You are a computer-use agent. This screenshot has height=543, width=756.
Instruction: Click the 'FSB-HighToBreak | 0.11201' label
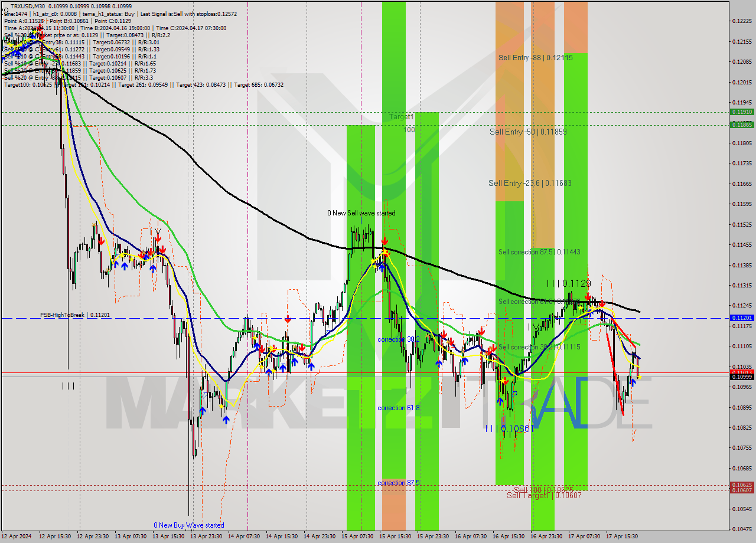75,315
